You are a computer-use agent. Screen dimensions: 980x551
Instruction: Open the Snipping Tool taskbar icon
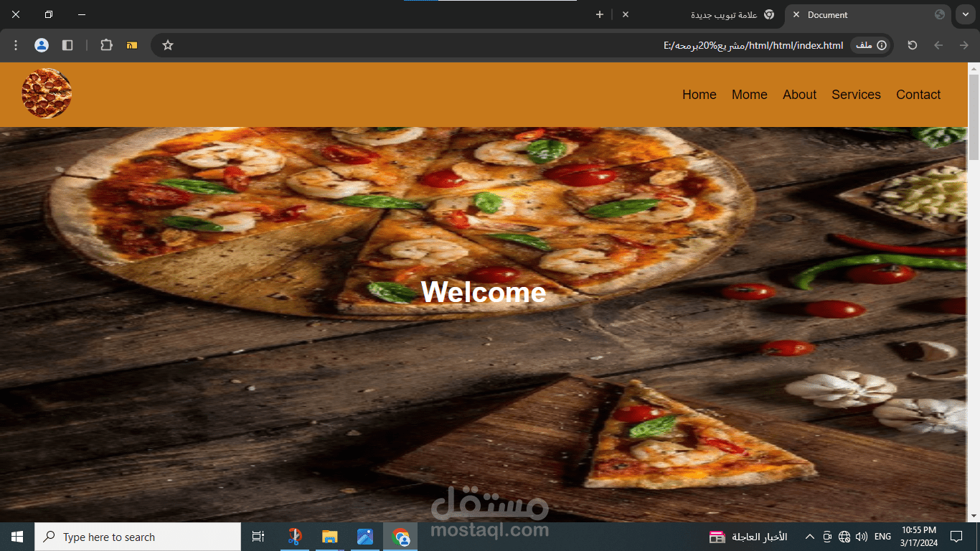pos(295,537)
